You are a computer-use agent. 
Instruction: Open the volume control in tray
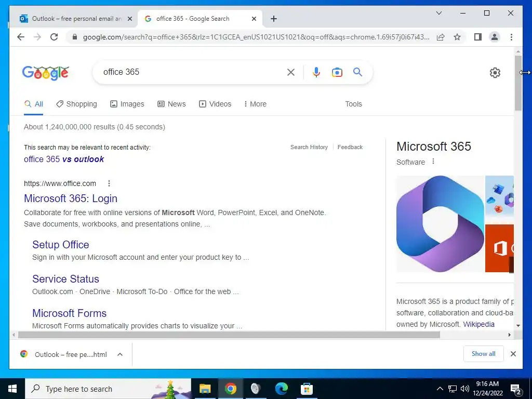465,389
